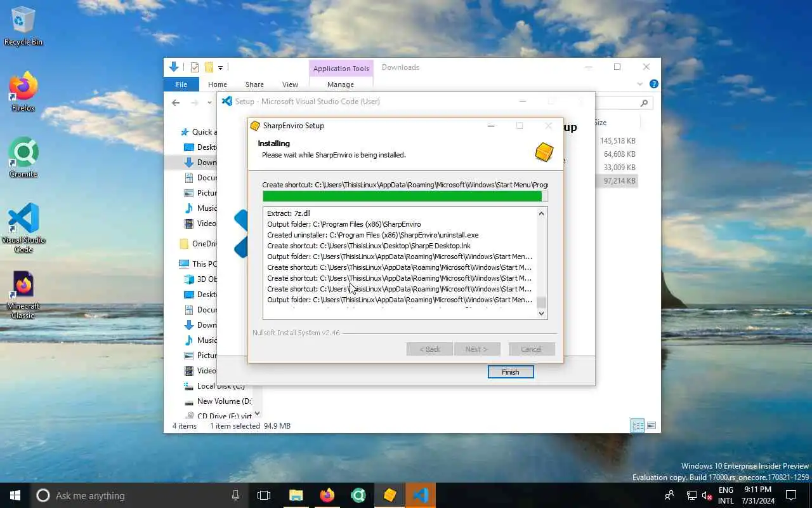This screenshot has width=812, height=508.
Task: Click the Windows Start button
Action: click(x=15, y=495)
